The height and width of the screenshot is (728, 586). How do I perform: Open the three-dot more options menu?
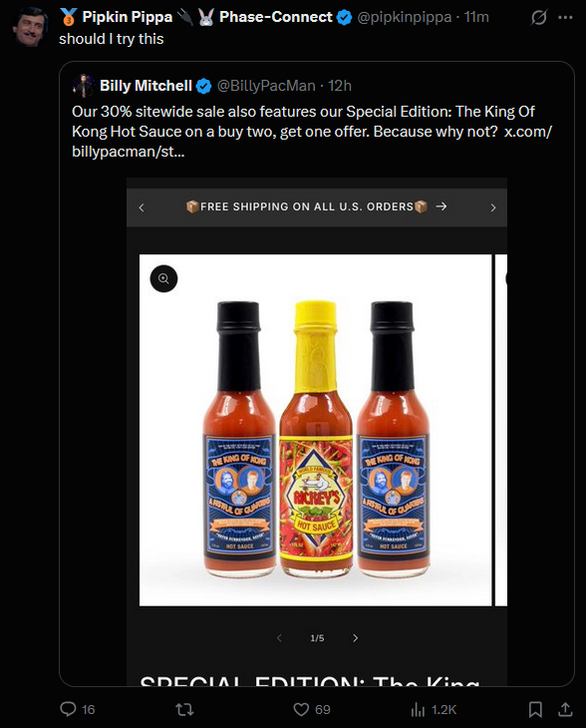pyautogui.click(x=565, y=18)
